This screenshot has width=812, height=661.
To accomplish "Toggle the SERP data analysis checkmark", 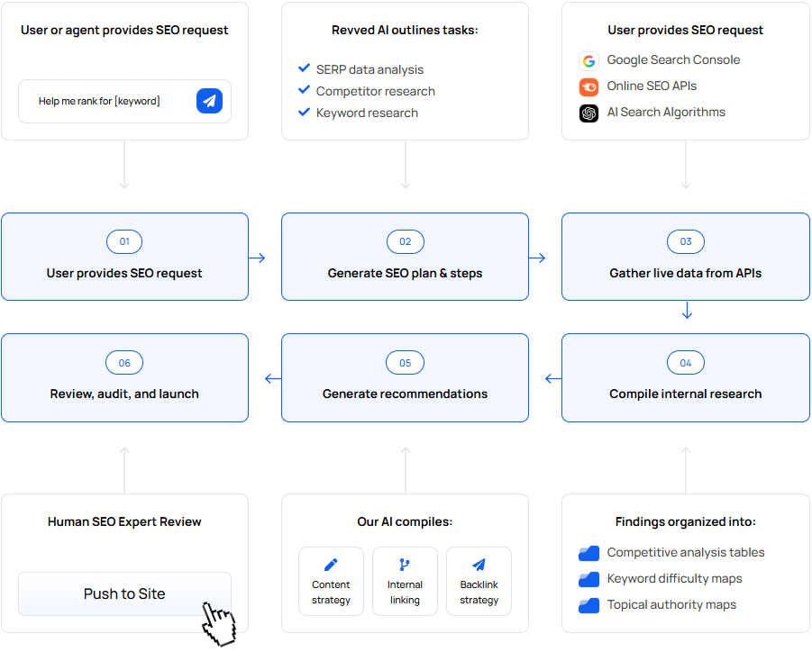I will (x=305, y=69).
